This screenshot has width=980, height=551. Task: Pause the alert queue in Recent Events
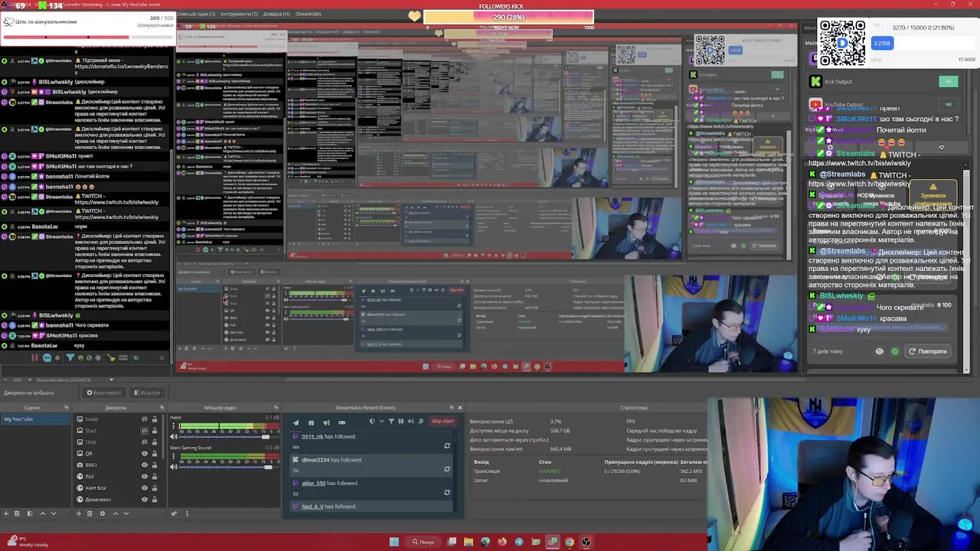[x=400, y=421]
